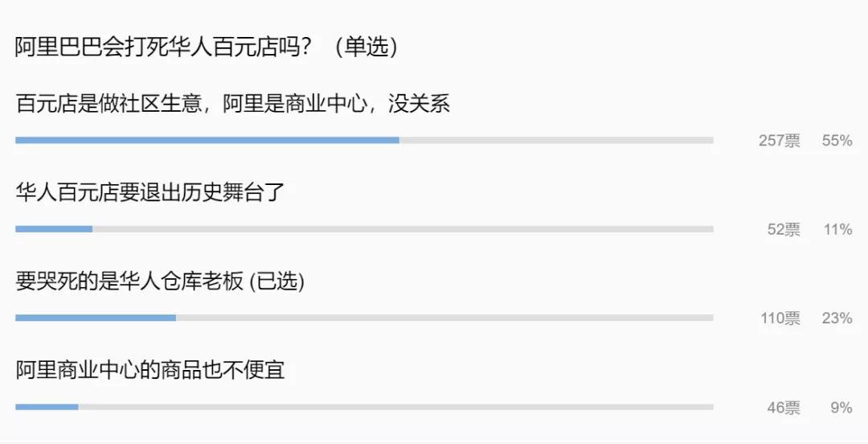This screenshot has width=868, height=444.
Task: Click the 9% percentage label
Action: tap(841, 408)
